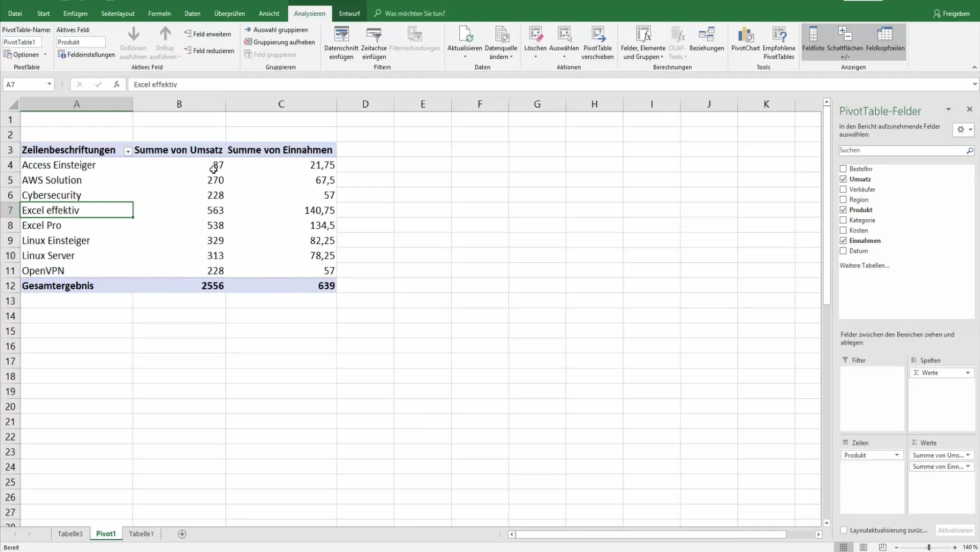
Task: Check the Verkäufer field
Action: click(843, 189)
